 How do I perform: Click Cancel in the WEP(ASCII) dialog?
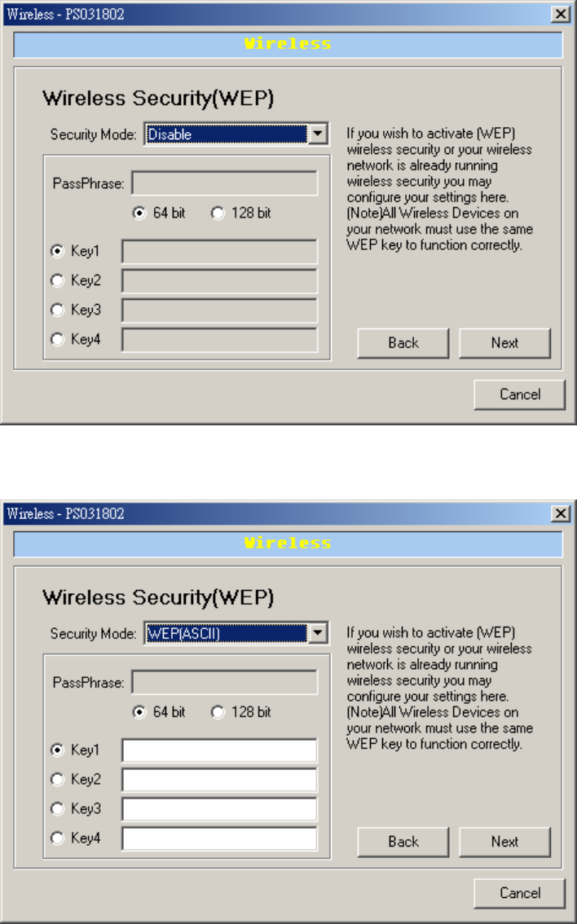click(519, 893)
